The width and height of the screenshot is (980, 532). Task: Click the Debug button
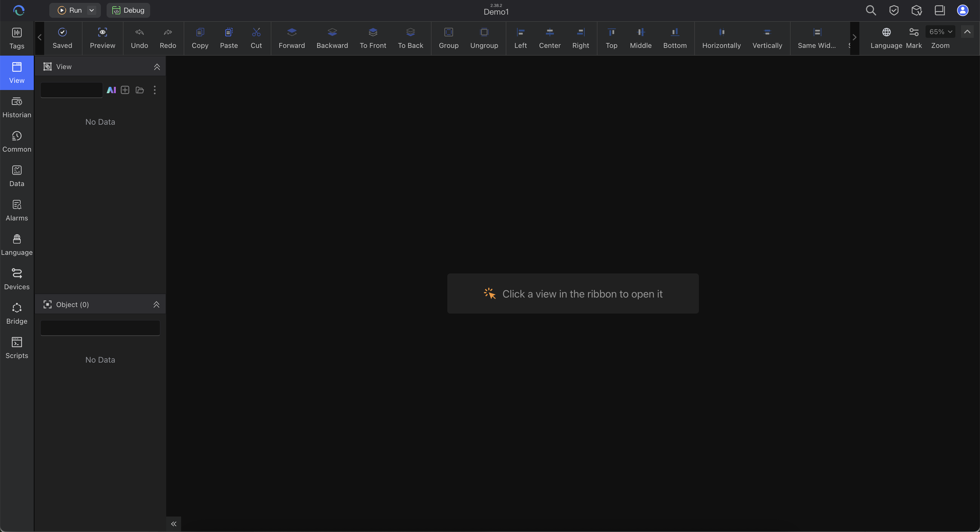128,10
